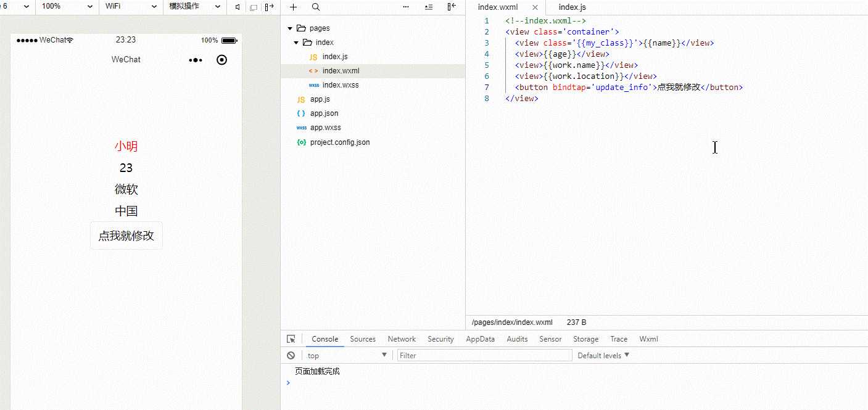The width and height of the screenshot is (868, 410).
Task: Open the Sources devtools tab
Action: click(x=363, y=339)
